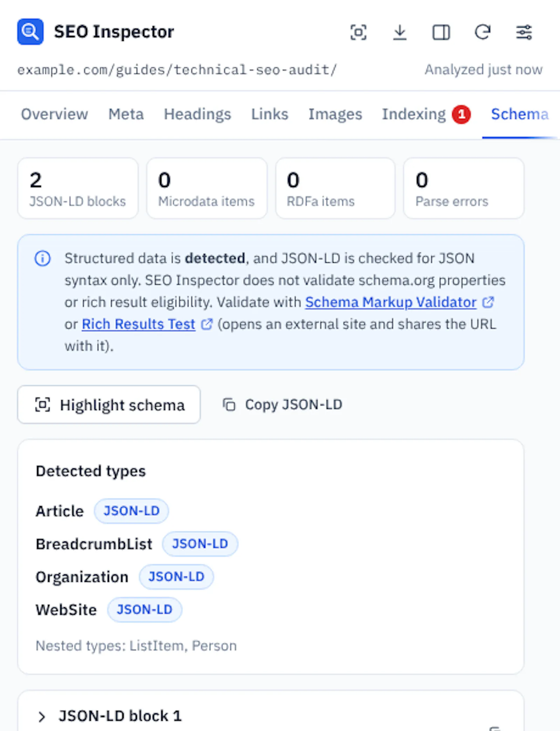The image size is (560, 731).
Task: Click the 'Article' type label
Action: pos(60,511)
